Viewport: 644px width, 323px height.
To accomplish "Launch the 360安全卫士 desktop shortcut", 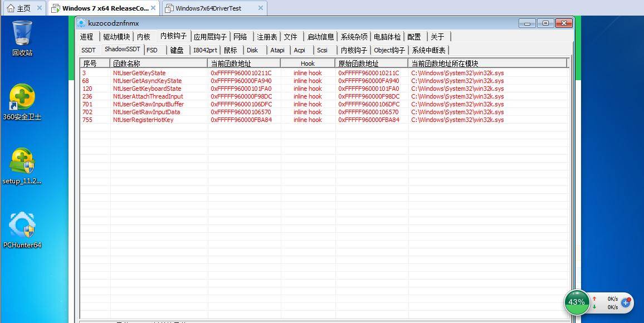I will coord(22,102).
